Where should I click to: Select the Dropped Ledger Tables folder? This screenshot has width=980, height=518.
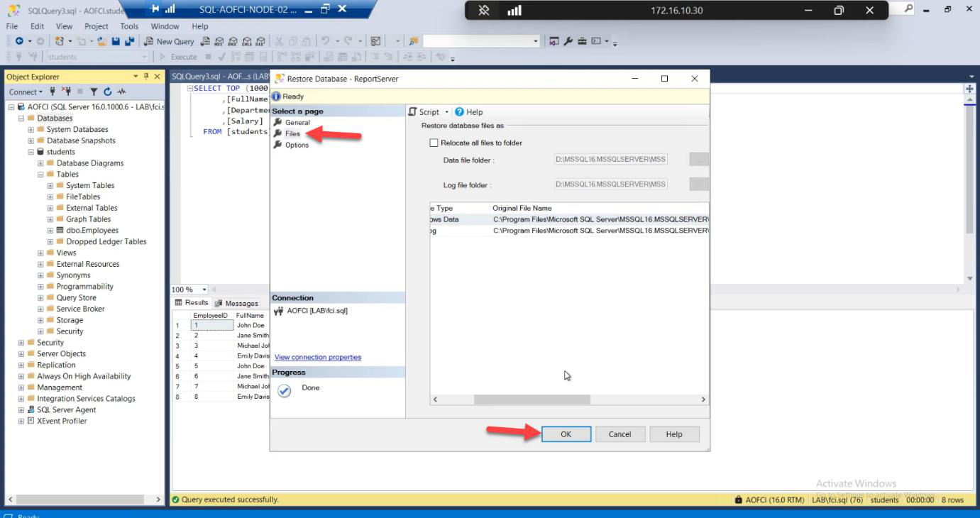106,242
